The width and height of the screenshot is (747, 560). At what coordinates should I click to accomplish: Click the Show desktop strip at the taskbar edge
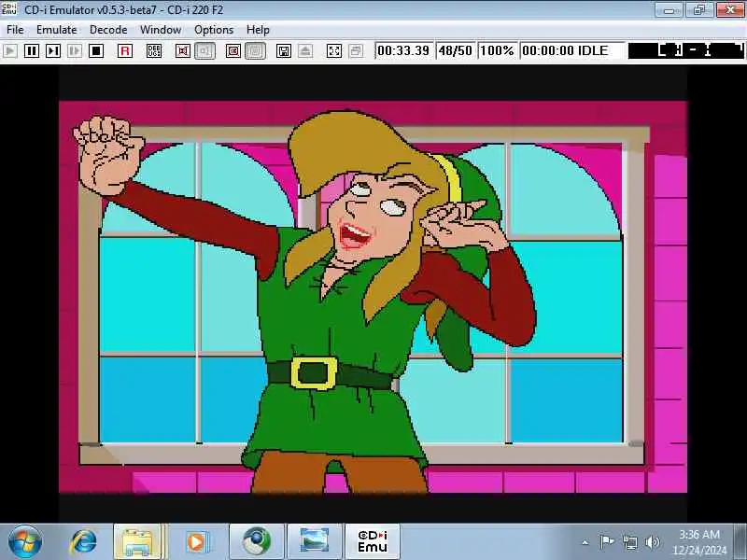[740, 542]
